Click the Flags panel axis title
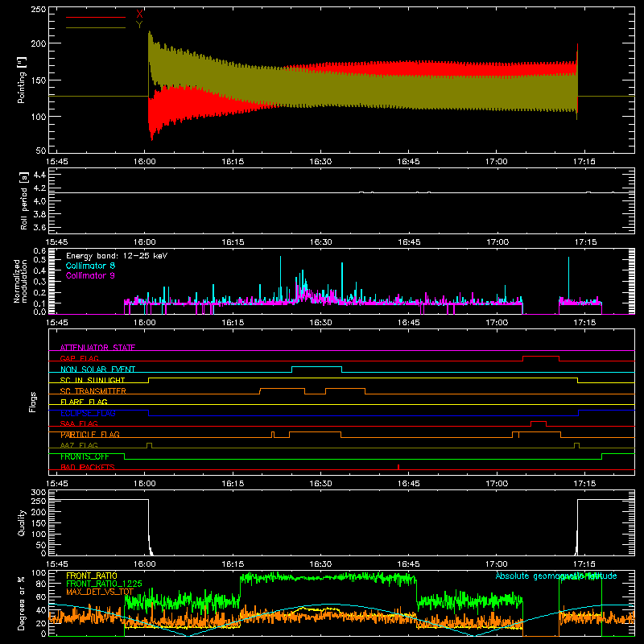The image size is (644, 644). coord(33,402)
